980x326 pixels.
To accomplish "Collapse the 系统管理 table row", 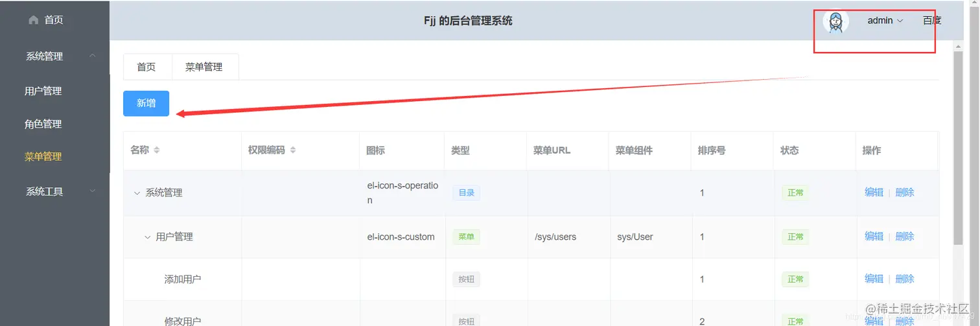I will (137, 193).
